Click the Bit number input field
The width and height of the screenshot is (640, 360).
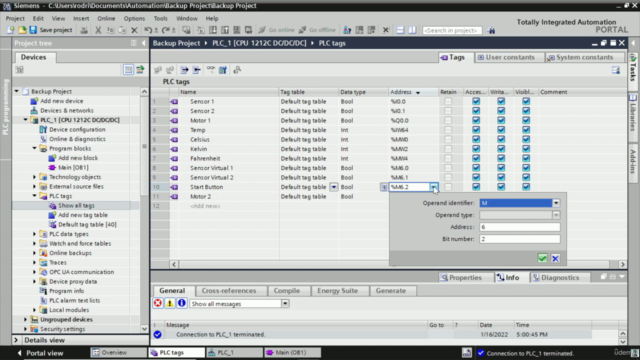point(520,239)
